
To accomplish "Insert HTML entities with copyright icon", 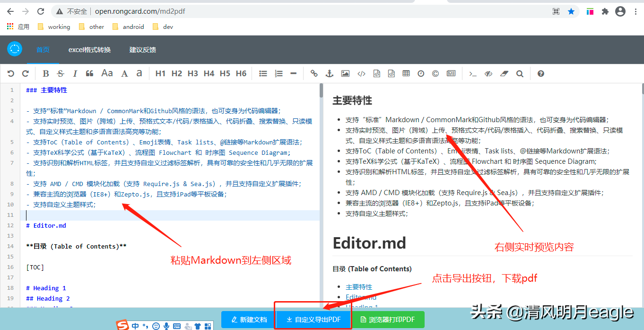I will pos(435,73).
